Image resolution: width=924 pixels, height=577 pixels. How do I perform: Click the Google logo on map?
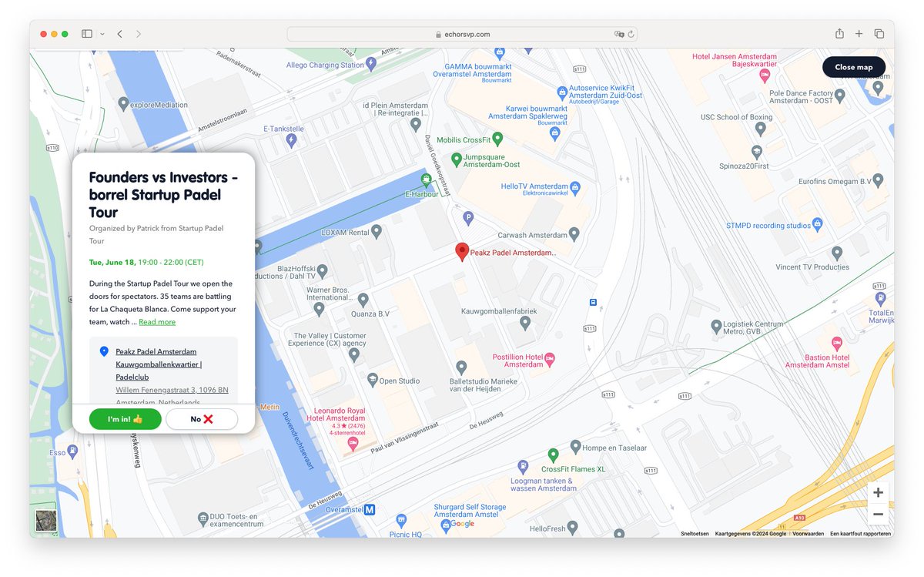pyautogui.click(x=462, y=524)
